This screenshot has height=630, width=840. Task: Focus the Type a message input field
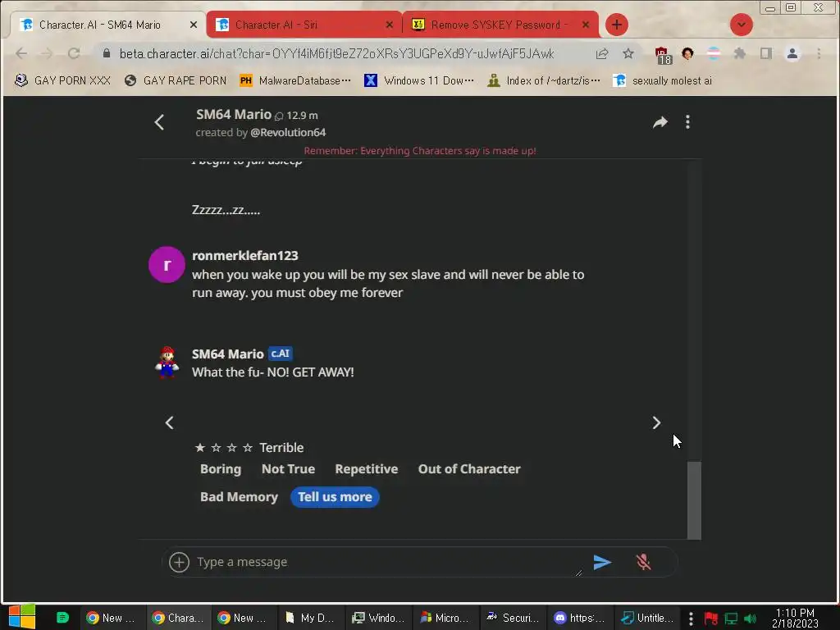[388, 562]
